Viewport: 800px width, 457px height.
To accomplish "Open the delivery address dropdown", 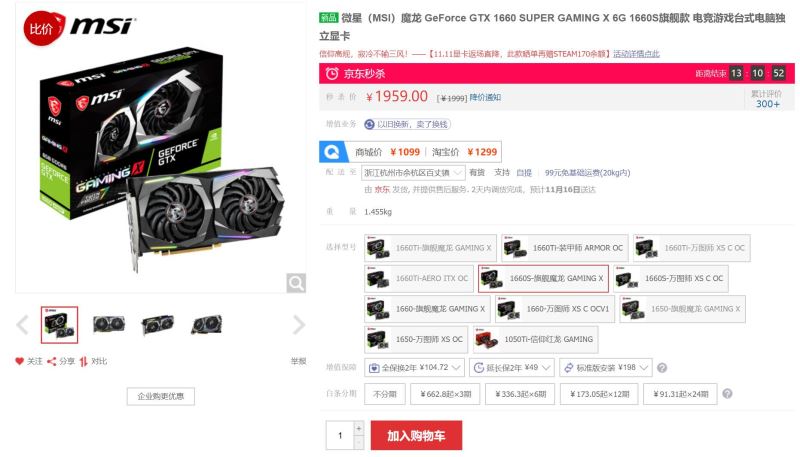I will coord(413,173).
